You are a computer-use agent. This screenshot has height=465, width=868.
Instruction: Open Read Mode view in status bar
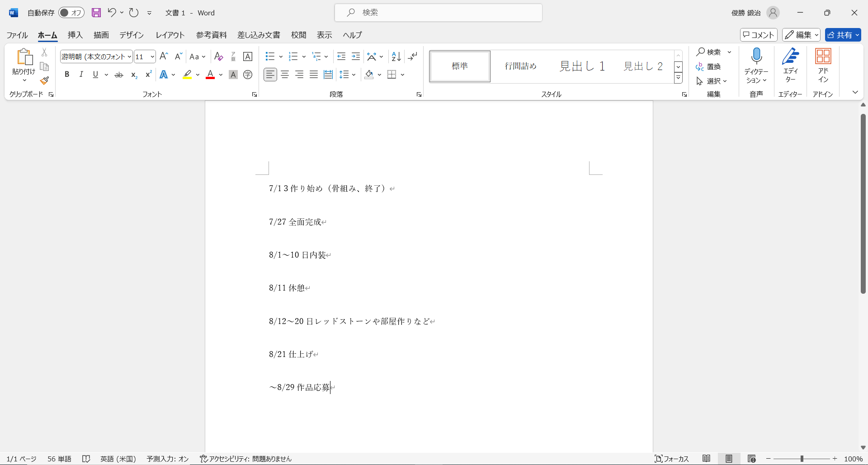click(x=707, y=459)
